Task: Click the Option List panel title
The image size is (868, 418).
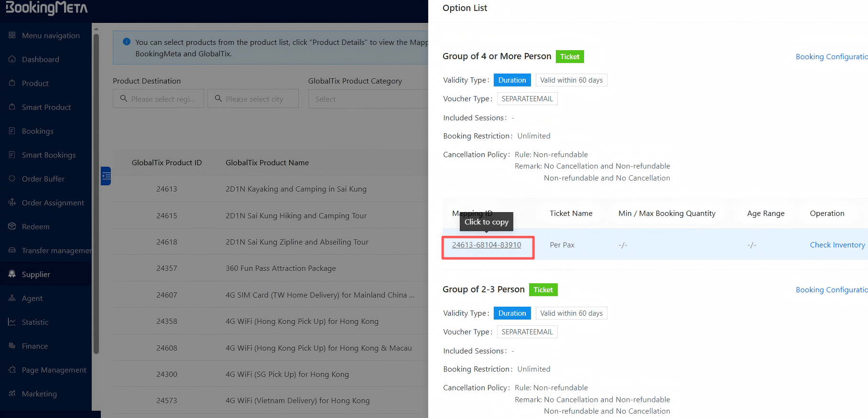Action: point(465,8)
